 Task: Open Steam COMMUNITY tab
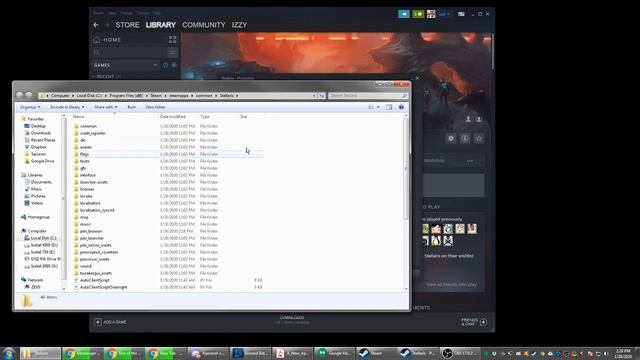tap(204, 25)
